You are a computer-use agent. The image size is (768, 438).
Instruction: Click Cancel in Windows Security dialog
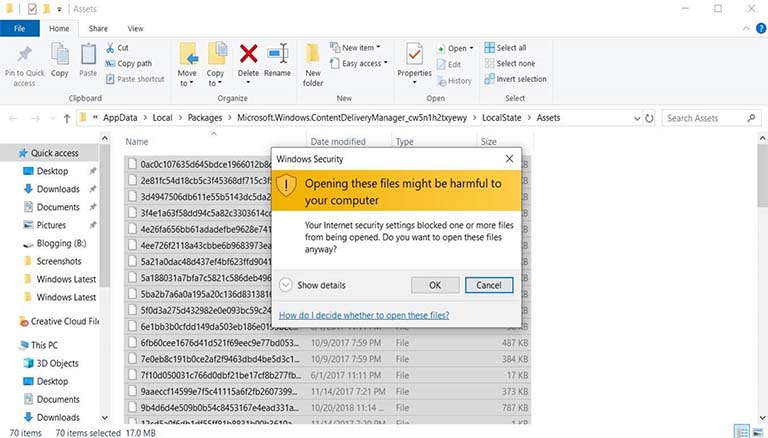(x=489, y=285)
